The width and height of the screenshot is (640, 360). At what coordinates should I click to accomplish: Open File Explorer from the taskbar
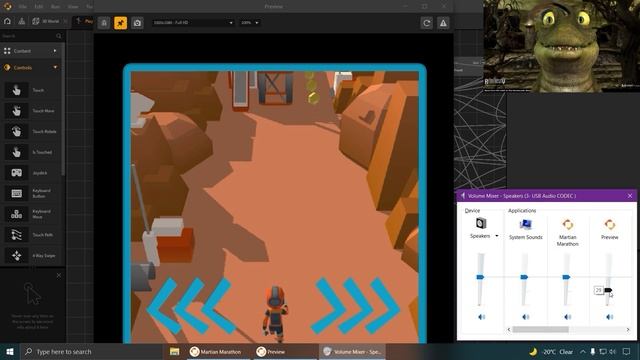(174, 351)
